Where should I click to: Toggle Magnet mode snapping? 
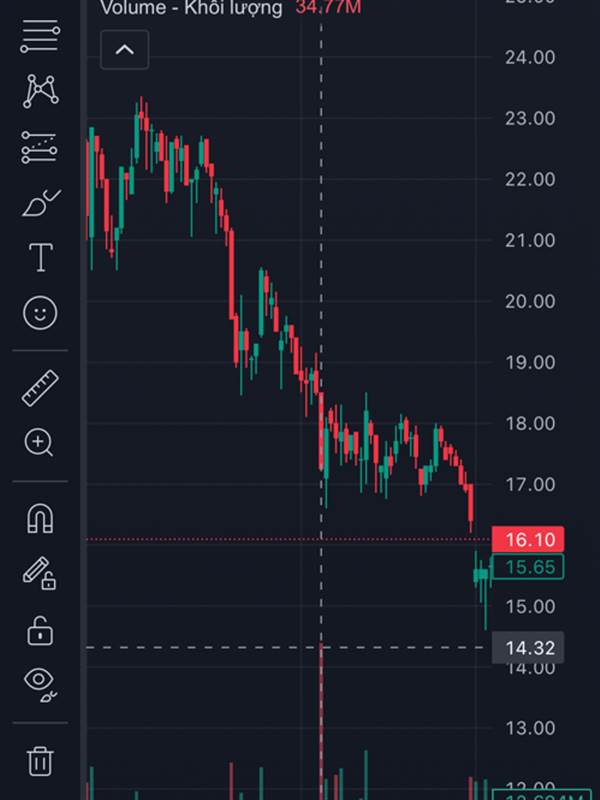(40, 518)
